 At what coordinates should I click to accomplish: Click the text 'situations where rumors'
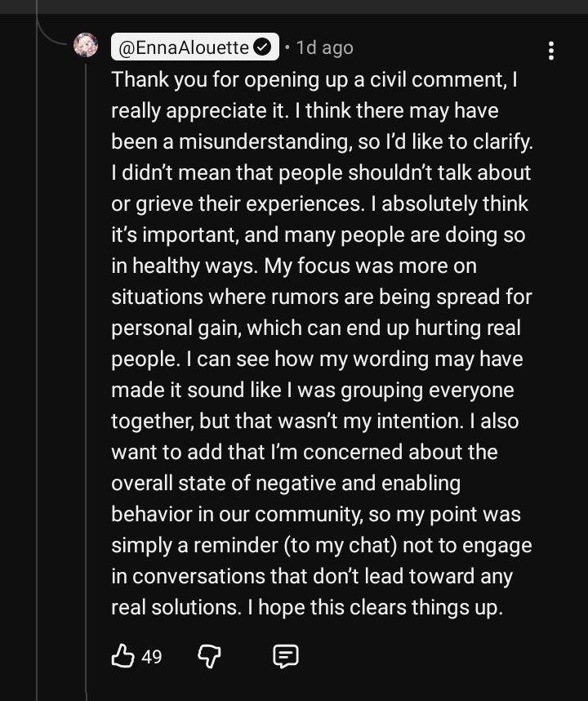[x=225, y=297]
